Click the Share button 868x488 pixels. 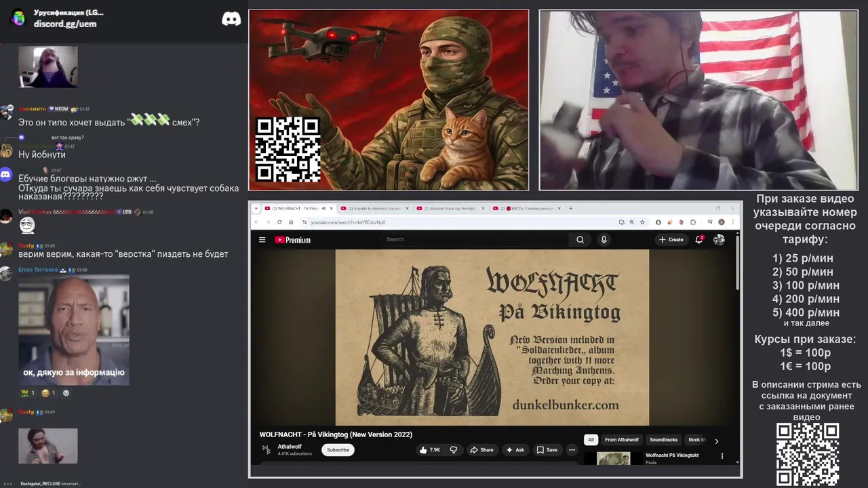[x=482, y=449]
